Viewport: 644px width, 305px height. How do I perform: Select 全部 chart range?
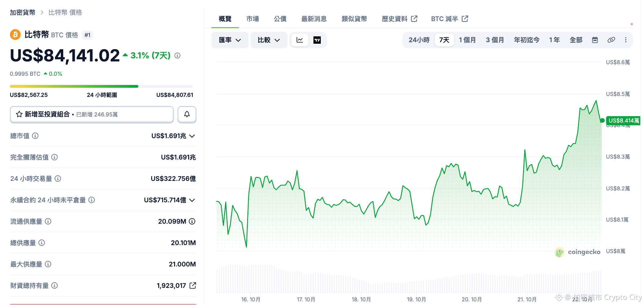click(x=576, y=40)
